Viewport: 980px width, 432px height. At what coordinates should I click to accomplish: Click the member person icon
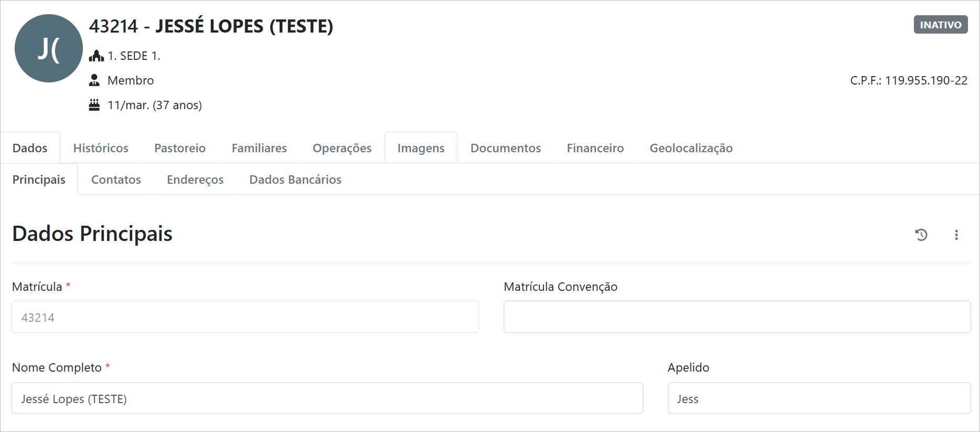click(94, 80)
